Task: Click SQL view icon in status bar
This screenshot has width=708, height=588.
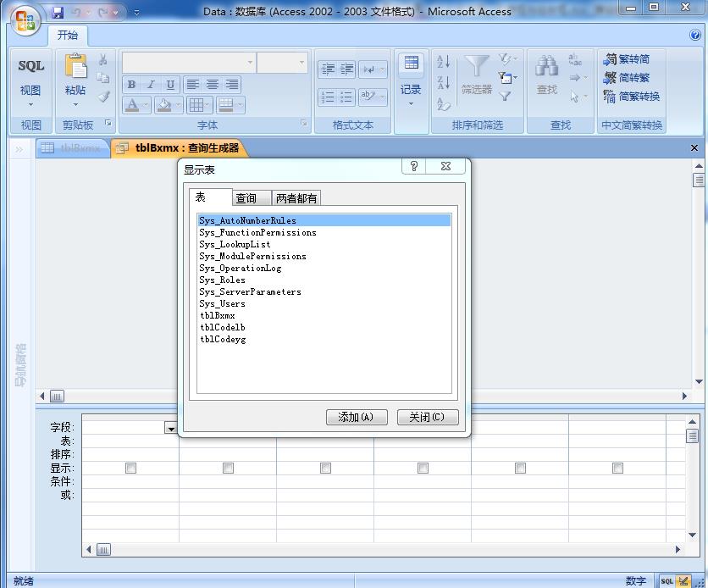Action: pos(667,580)
